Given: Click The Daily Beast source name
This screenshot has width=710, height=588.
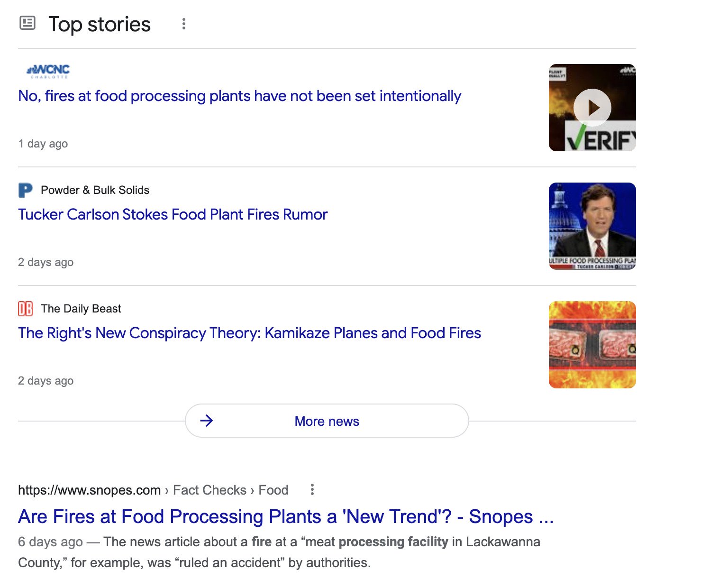Looking at the screenshot, I should click(81, 309).
